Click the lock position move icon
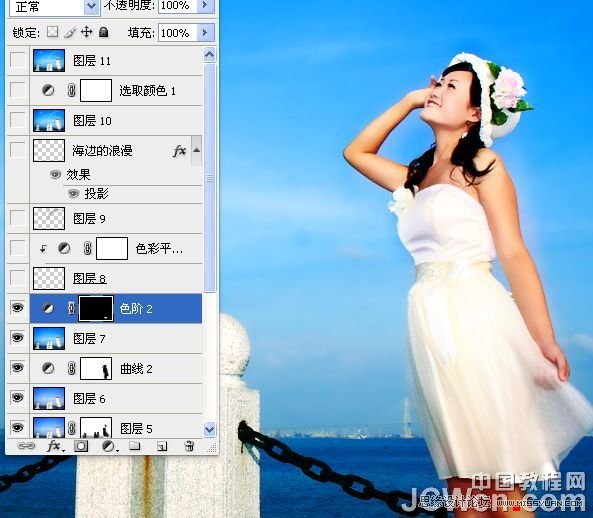 coord(87,32)
